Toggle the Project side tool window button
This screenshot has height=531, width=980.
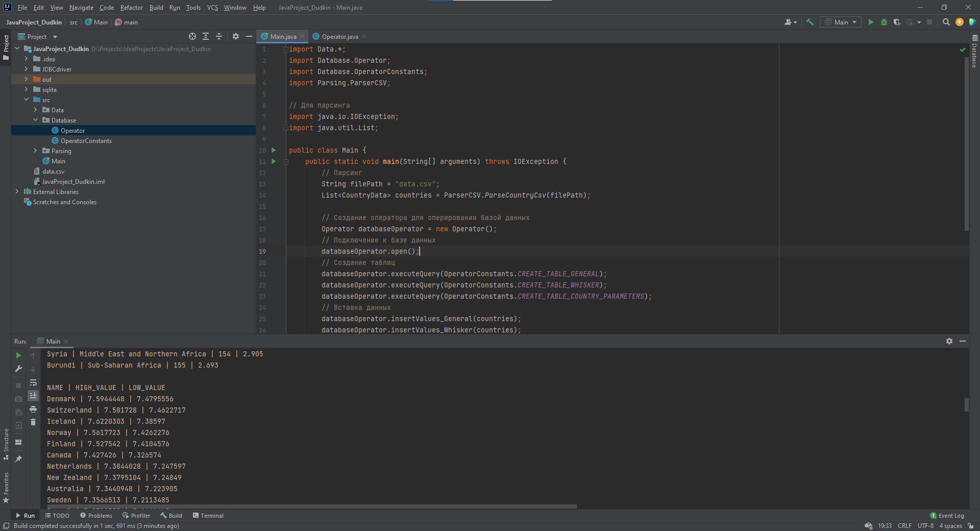(x=6, y=46)
